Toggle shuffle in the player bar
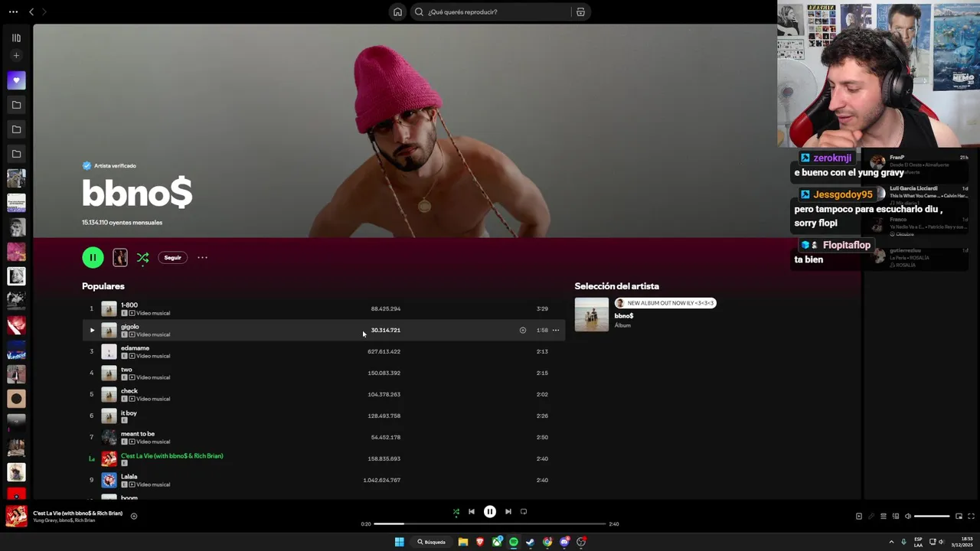 click(456, 511)
